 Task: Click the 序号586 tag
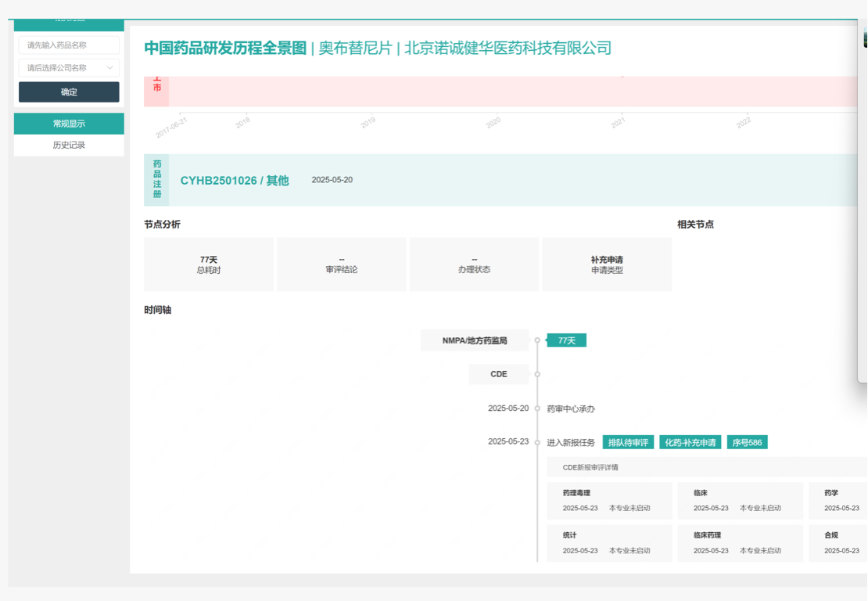(x=747, y=443)
